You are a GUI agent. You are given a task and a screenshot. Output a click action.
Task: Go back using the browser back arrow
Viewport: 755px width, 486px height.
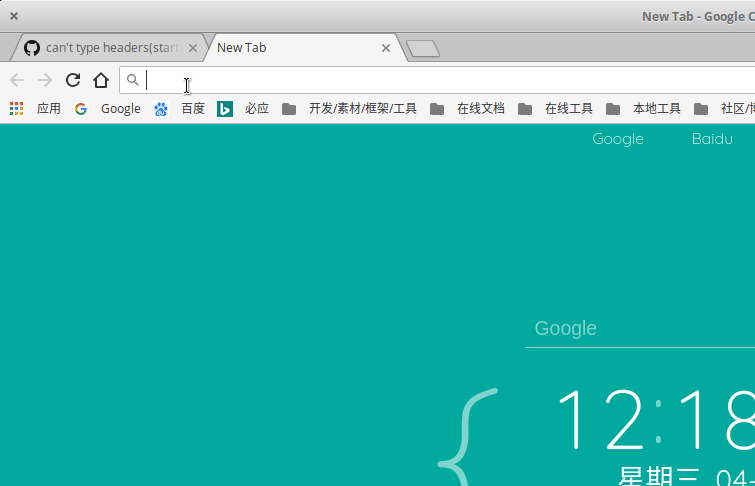(17, 80)
